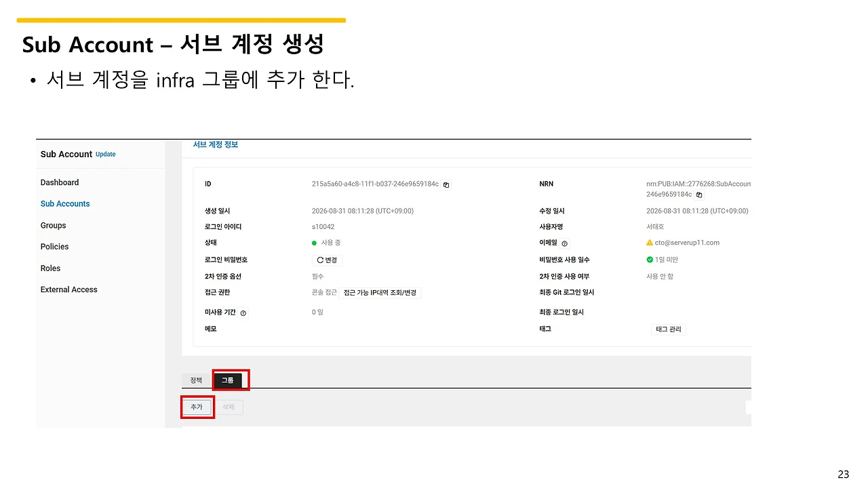This screenshot has width=868, height=488.
Task: Open the Policies sidebar menu
Action: click(x=55, y=247)
